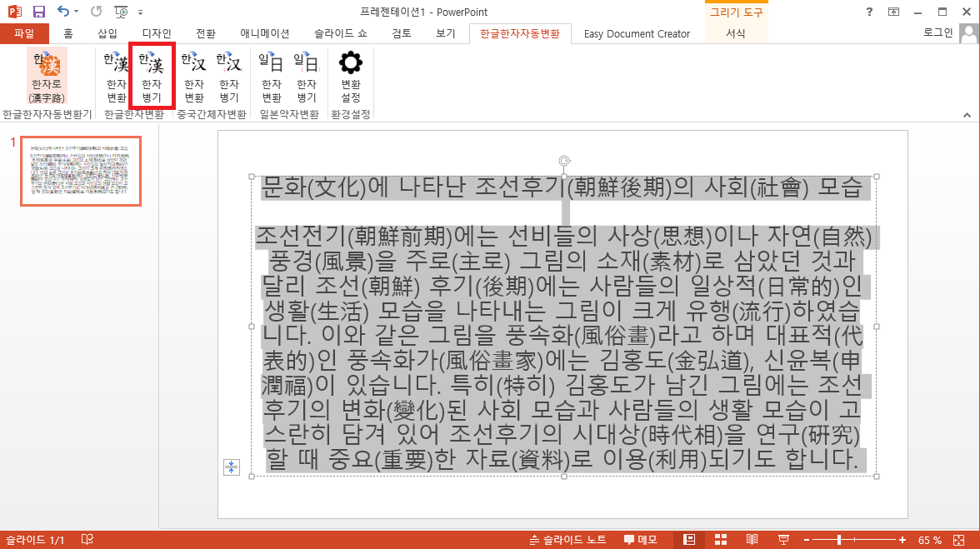Open the 삽입 ribbon tab
Viewport: 980px width, 549px height.
coord(107,33)
